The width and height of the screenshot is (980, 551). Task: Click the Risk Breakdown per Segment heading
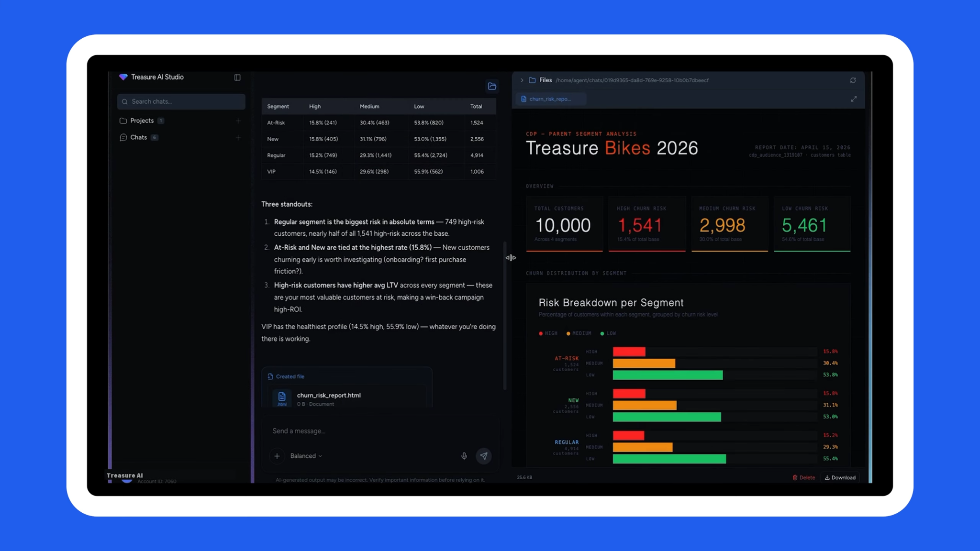click(611, 303)
